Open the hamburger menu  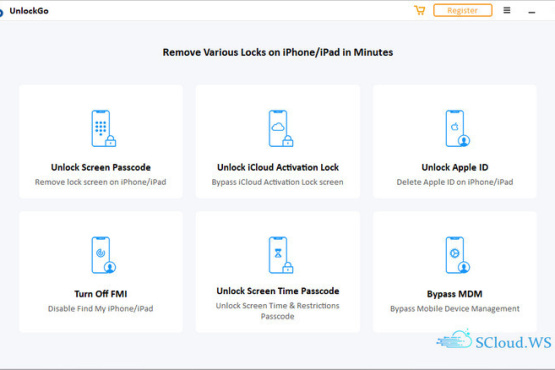point(507,10)
